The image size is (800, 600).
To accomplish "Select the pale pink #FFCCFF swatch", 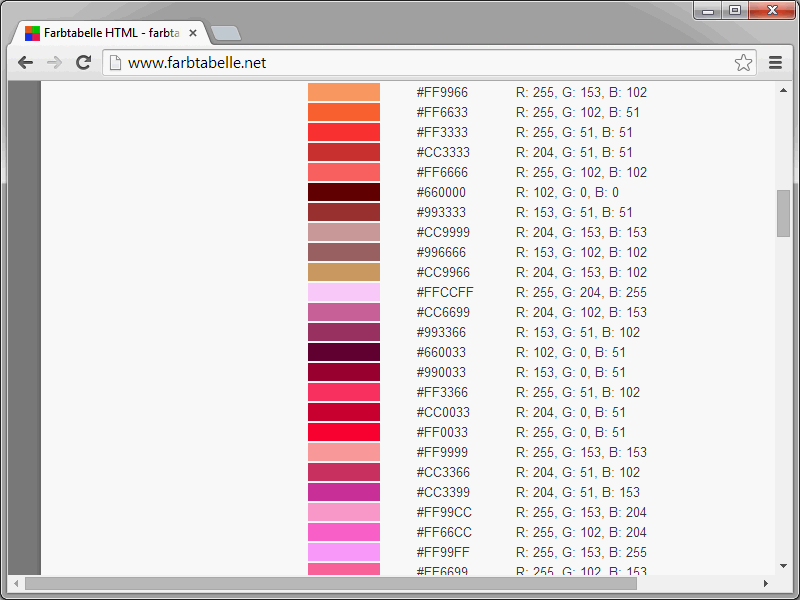I will click(344, 292).
